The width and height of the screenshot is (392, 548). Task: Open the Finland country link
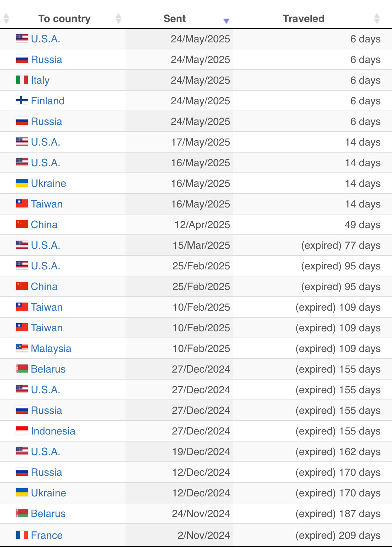(48, 101)
